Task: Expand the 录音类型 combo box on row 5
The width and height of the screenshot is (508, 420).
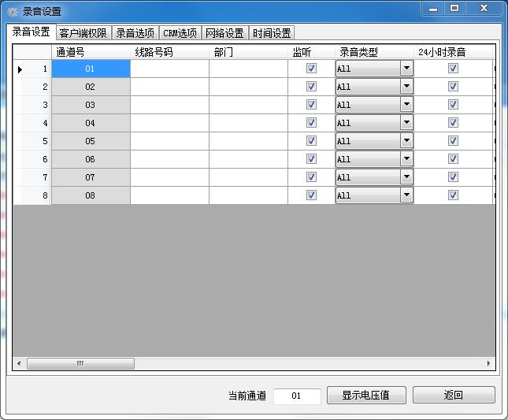Action: (406, 140)
